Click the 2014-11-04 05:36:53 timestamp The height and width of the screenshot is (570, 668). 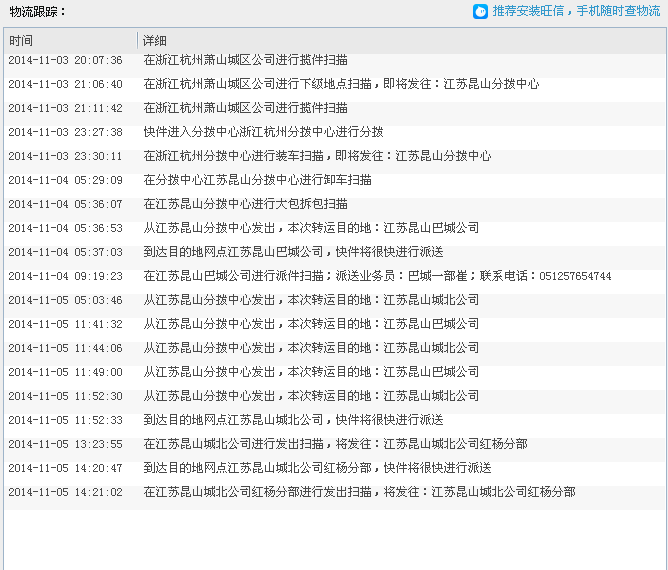tap(65, 228)
